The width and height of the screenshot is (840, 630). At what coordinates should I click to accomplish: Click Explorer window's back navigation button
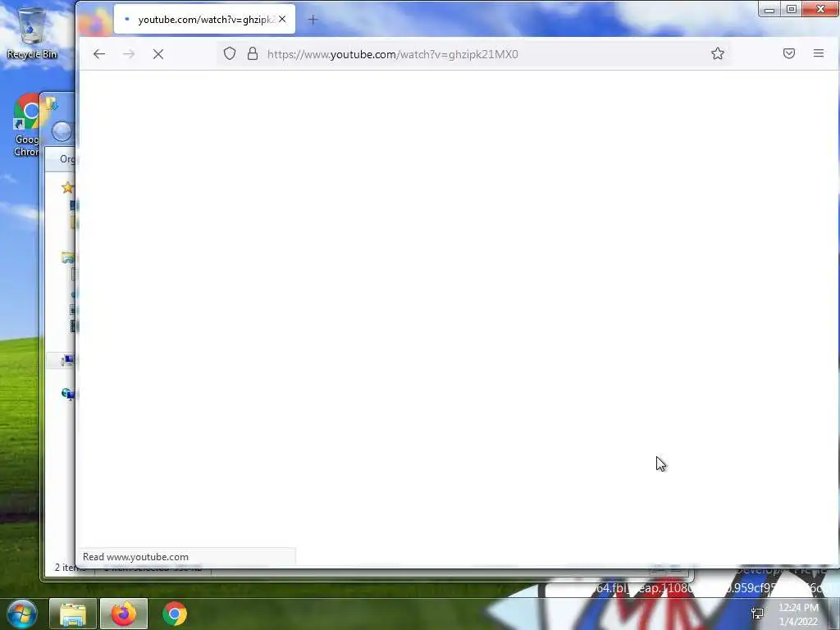coord(62,131)
